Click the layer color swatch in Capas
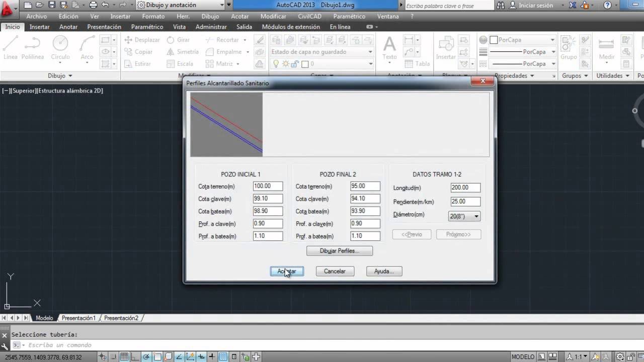The width and height of the screenshot is (644, 362). [x=305, y=64]
